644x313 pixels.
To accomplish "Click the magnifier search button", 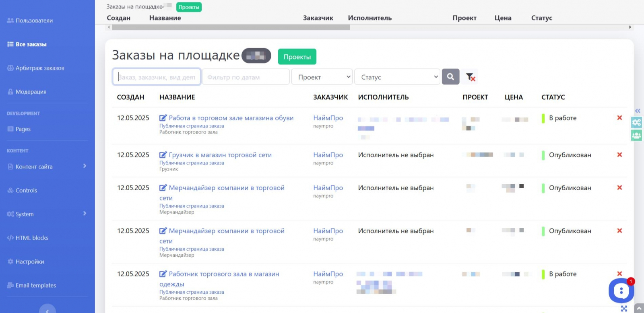I will pyautogui.click(x=450, y=76).
